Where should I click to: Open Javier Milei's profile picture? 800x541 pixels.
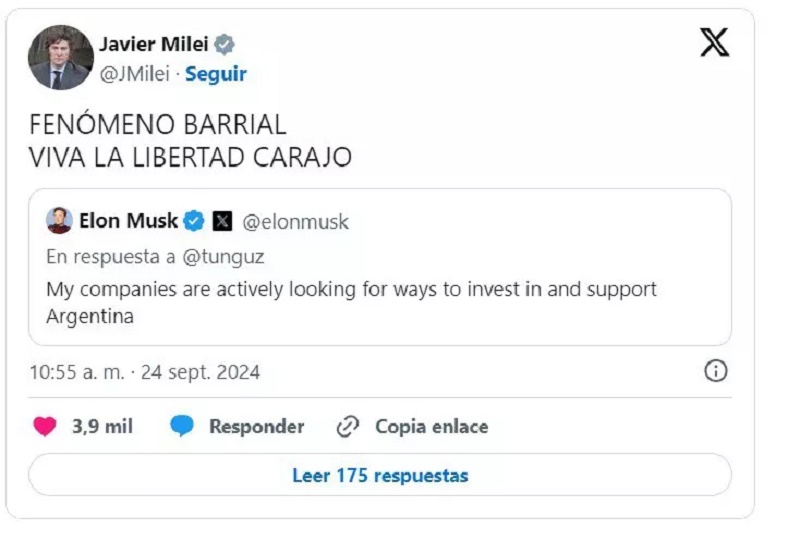click(61, 58)
